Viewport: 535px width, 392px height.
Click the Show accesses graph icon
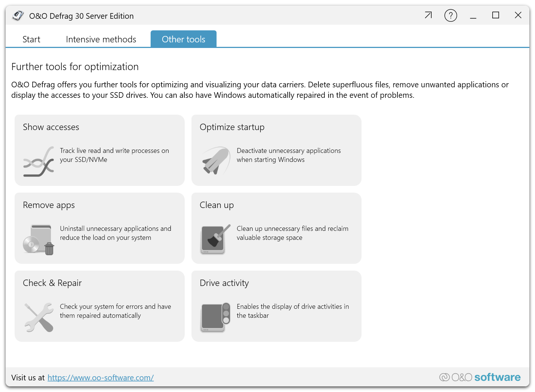(39, 162)
